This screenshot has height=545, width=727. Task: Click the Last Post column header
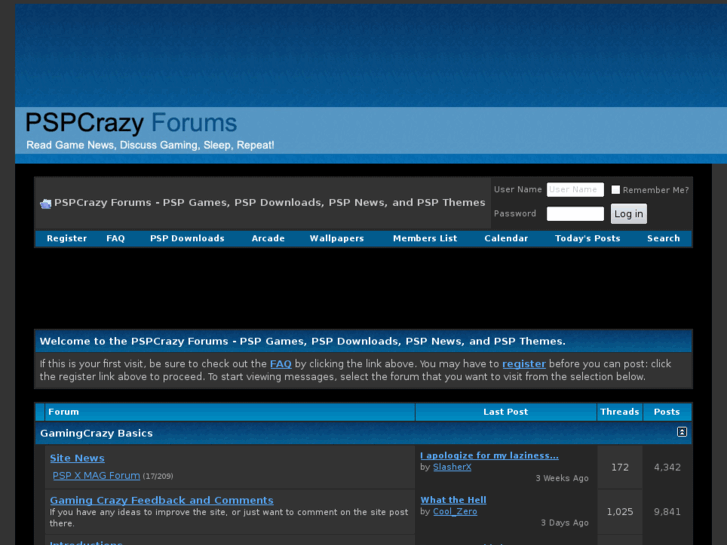505,412
